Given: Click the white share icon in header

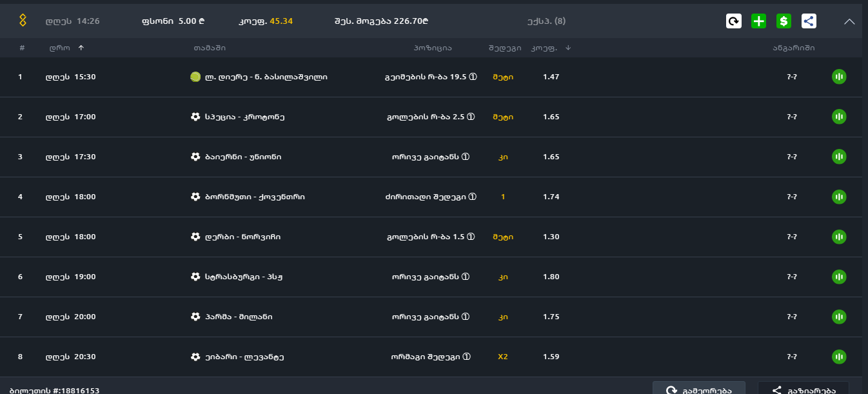Looking at the screenshot, I should (x=809, y=21).
